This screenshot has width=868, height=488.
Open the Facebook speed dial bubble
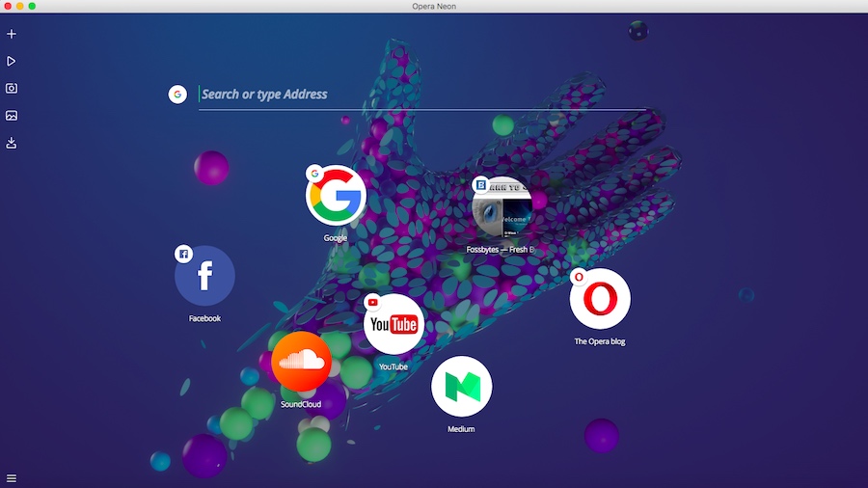click(x=204, y=276)
